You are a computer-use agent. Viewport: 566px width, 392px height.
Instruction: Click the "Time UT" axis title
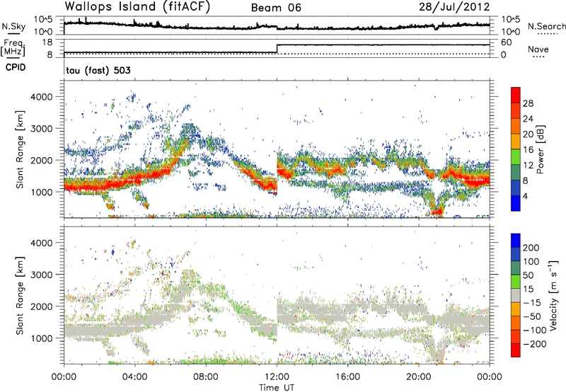277,387
